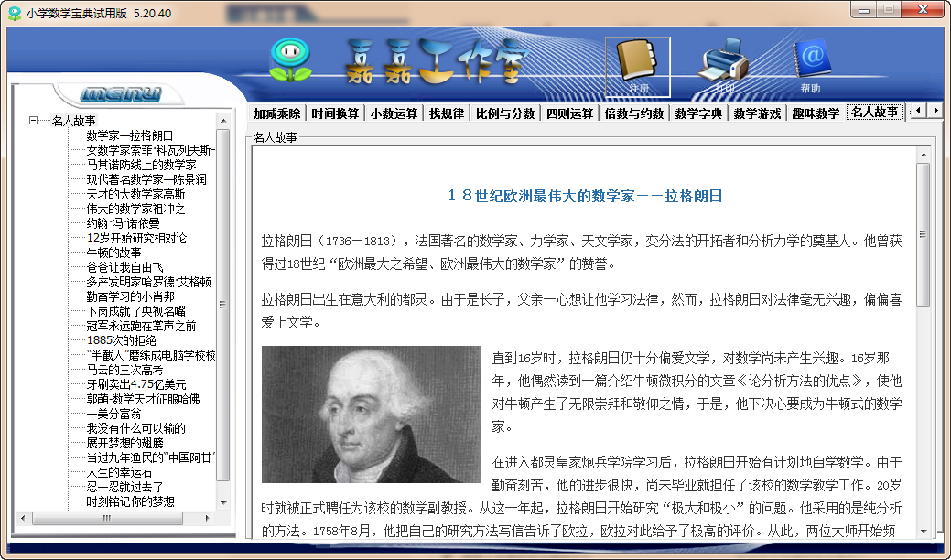951x560 pixels.
Task: Select 爸爸让我自由飞 story
Action: tap(125, 267)
